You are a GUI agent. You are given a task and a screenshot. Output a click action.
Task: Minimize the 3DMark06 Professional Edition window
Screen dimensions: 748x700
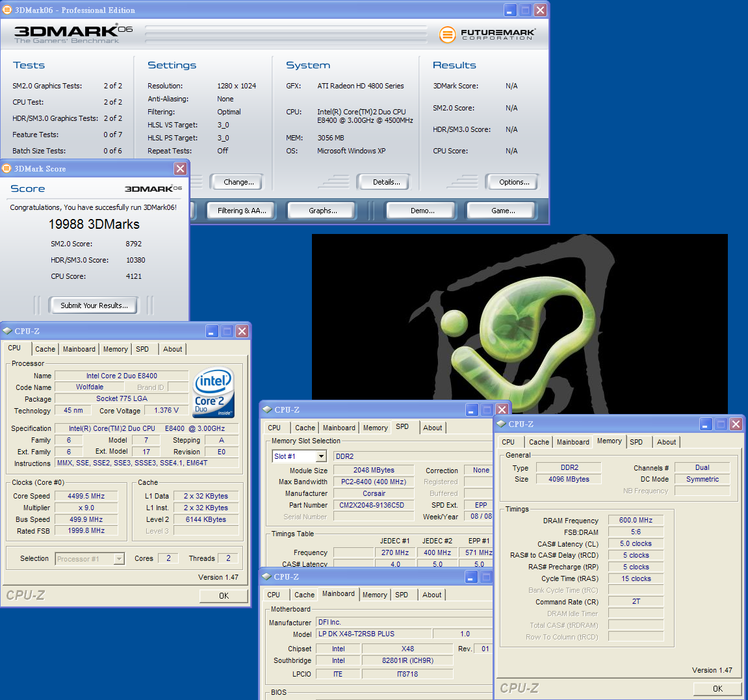(x=511, y=10)
